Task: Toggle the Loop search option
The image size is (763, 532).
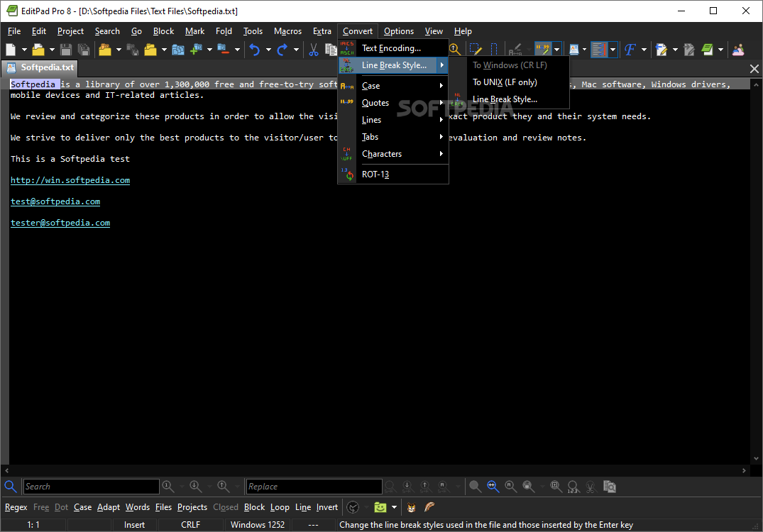Action: click(280, 507)
